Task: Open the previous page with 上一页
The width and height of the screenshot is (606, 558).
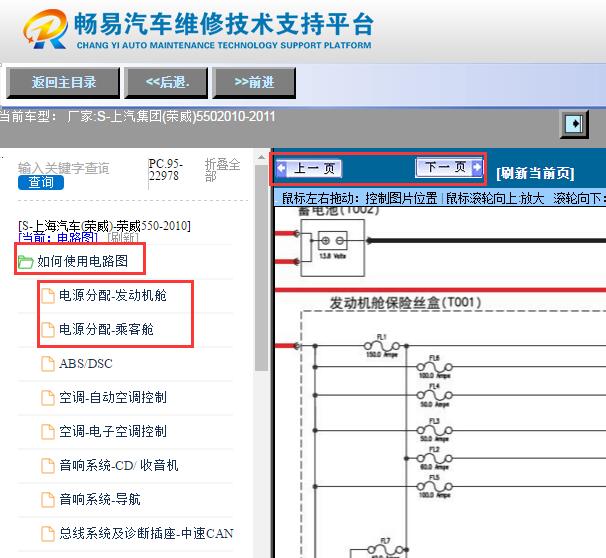Action: coord(309,168)
